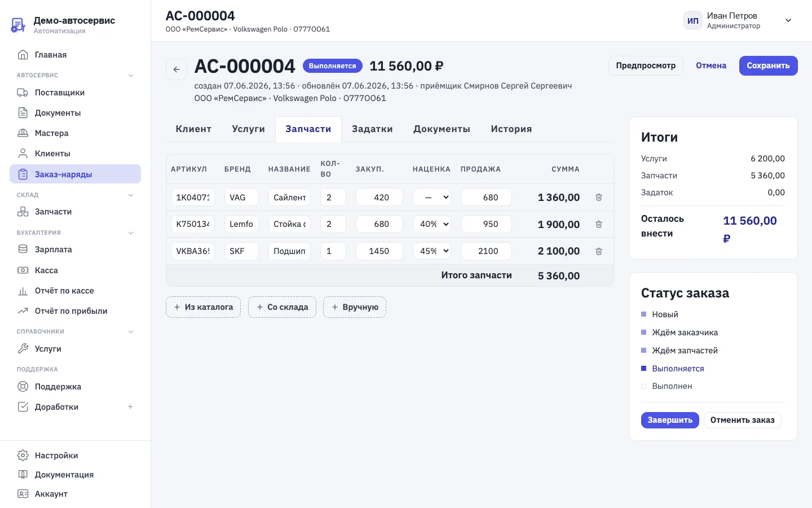Open Зарплата in the sidebar
The height and width of the screenshot is (508, 812).
click(x=75, y=249)
